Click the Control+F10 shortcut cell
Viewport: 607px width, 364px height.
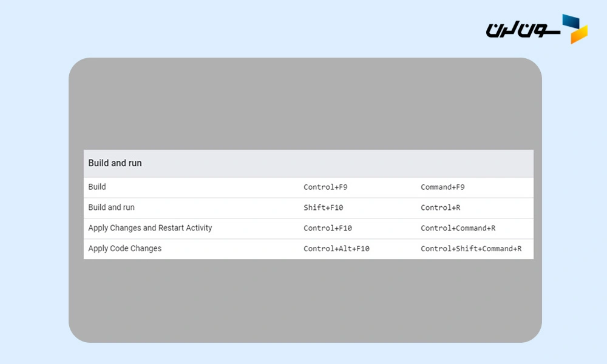328,229
